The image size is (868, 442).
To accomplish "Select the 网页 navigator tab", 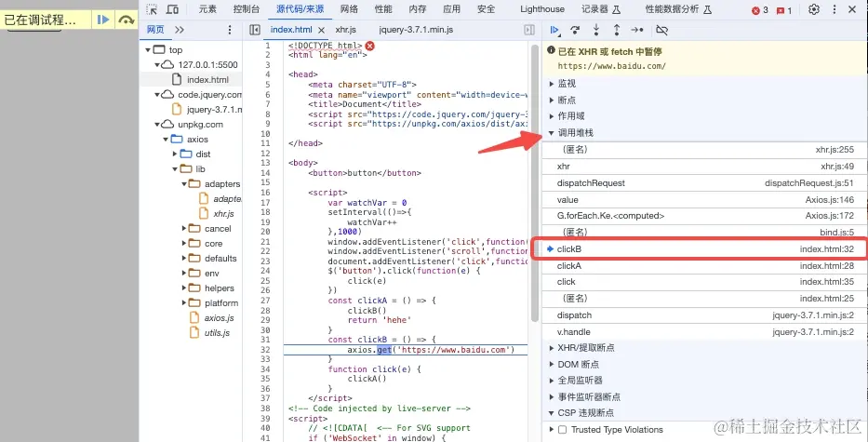I will [155, 30].
